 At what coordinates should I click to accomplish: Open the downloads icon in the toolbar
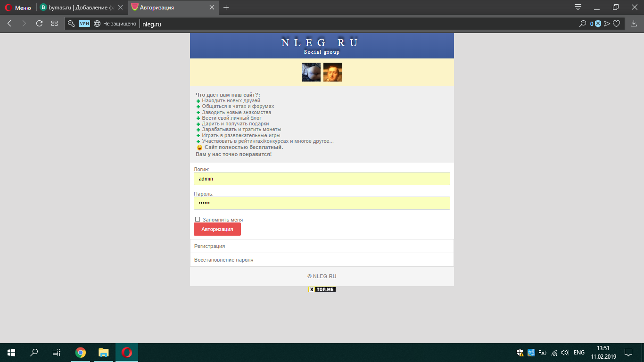pos(634,24)
